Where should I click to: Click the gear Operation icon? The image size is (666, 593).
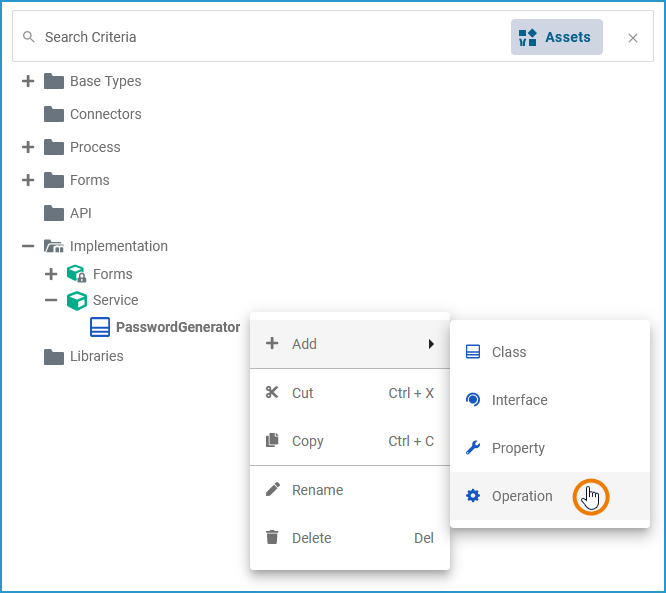473,496
